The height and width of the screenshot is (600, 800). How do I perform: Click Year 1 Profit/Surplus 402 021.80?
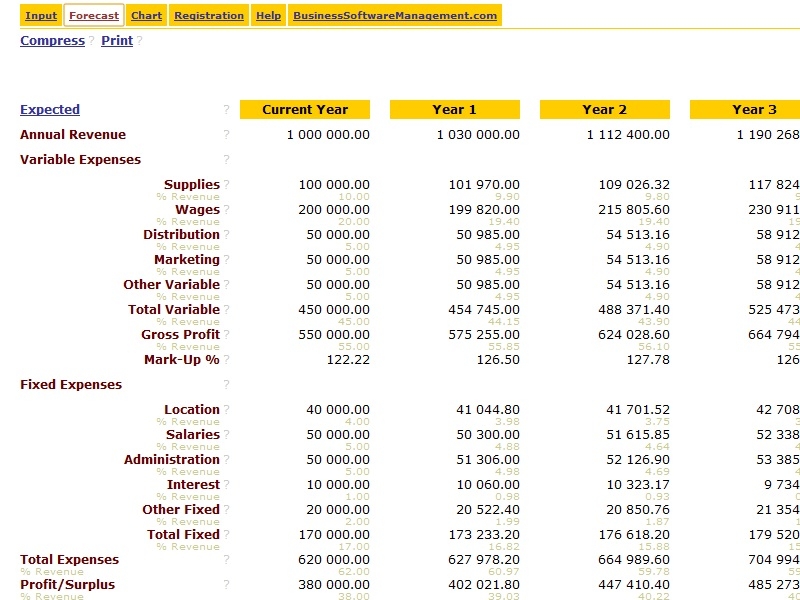pos(484,585)
